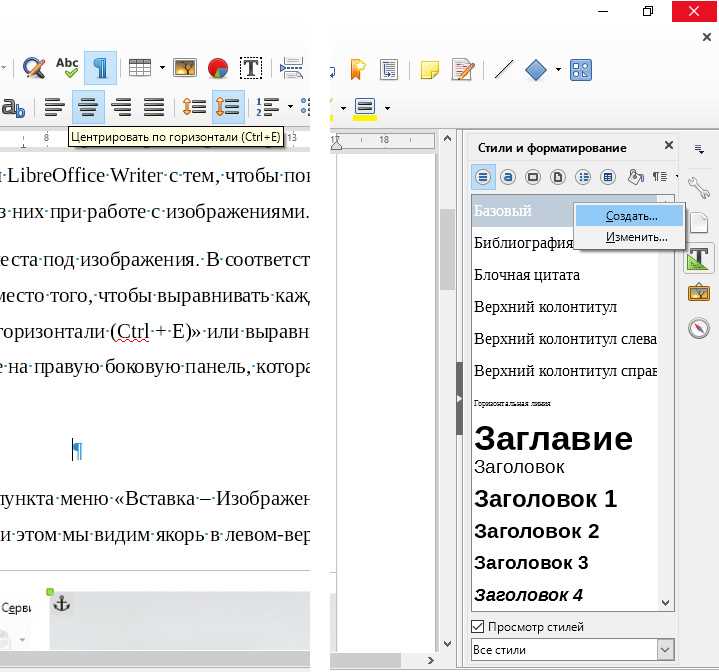Show List Styles in the styles panel

click(x=583, y=177)
